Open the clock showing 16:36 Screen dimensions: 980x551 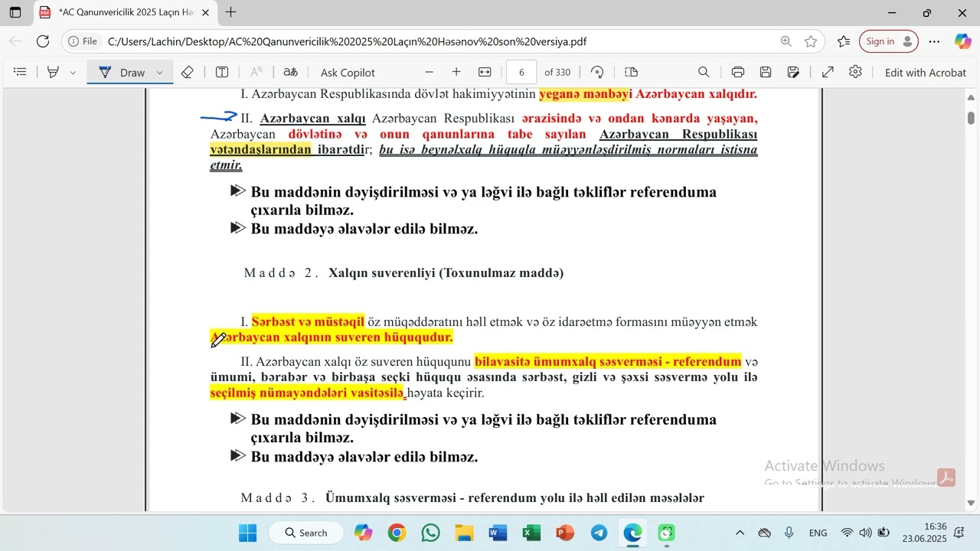click(924, 533)
